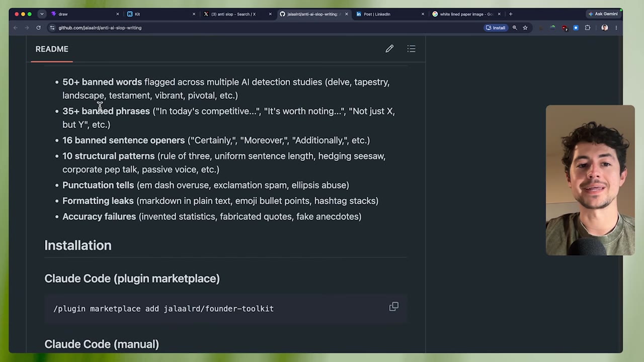Close the GitHub anti-ai-slop-writing tab
644x362 pixels.
[346, 14]
